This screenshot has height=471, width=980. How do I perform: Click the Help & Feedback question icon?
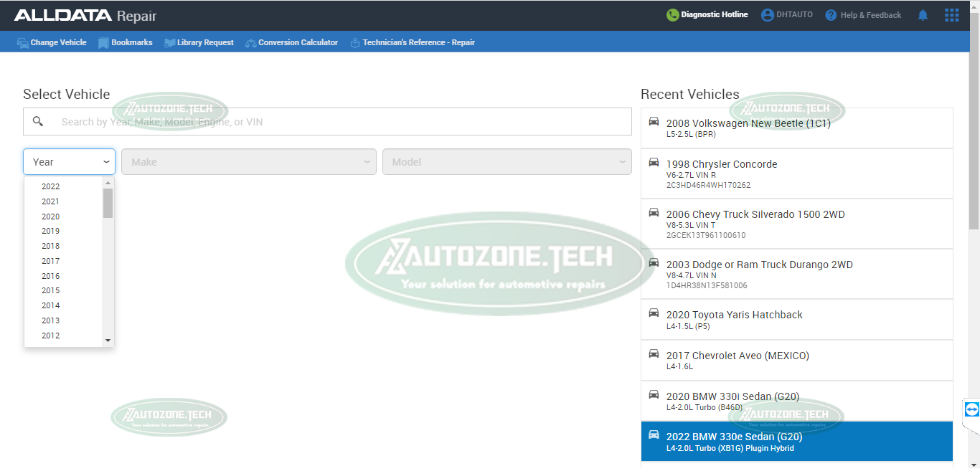point(831,15)
